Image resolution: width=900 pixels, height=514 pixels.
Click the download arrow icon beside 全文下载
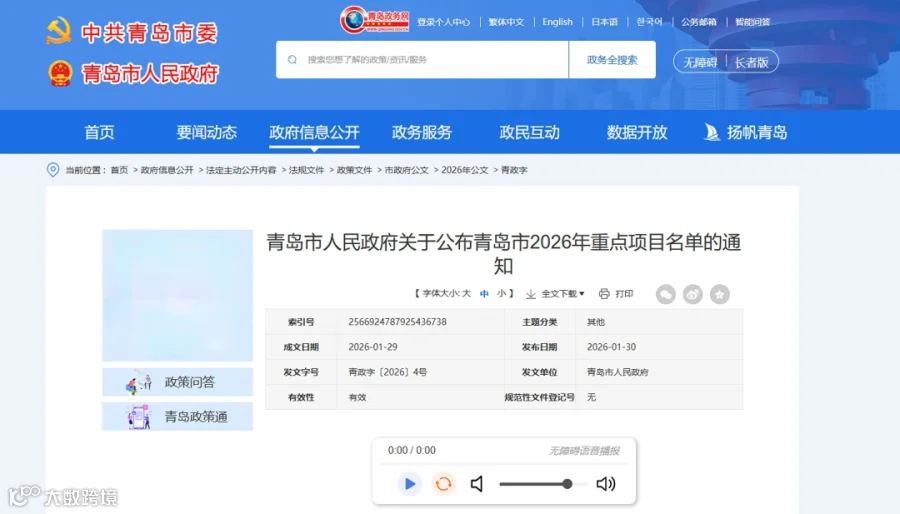(x=531, y=294)
